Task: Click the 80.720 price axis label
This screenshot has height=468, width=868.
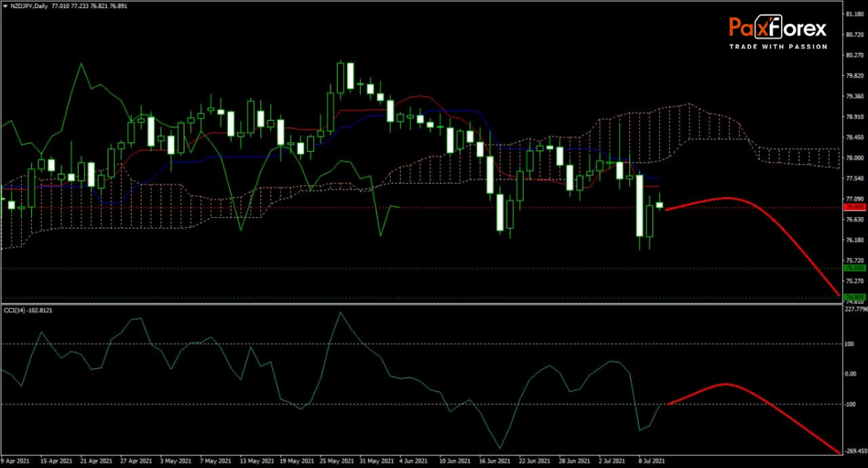Action: [x=854, y=34]
